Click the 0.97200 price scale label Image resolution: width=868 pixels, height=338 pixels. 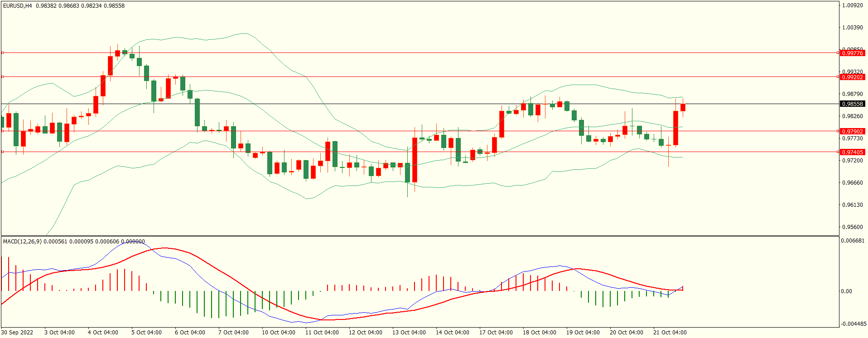coord(852,161)
